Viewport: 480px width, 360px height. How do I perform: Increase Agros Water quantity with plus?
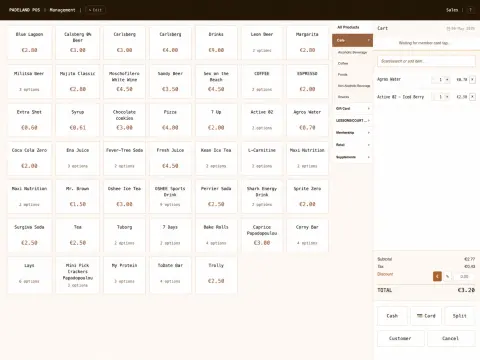pos(447,79)
